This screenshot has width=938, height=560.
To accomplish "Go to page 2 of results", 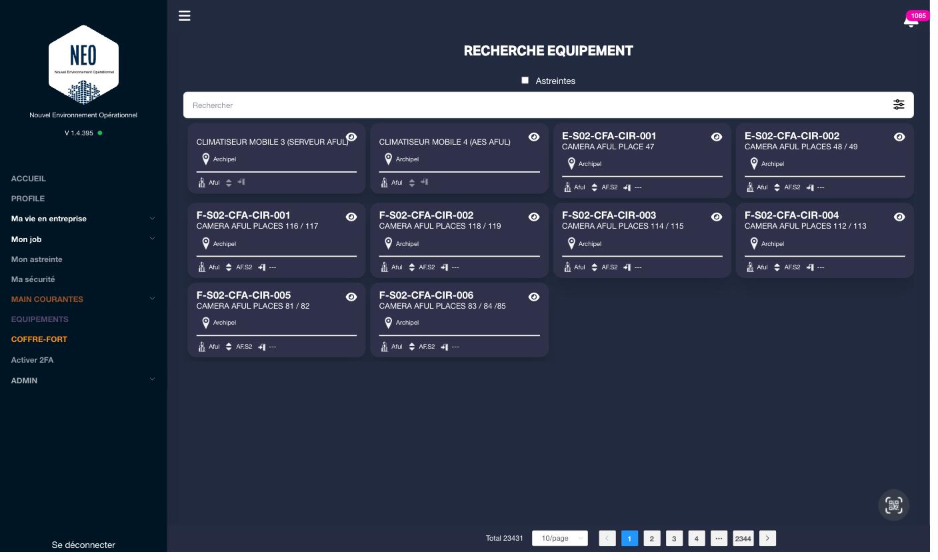I will click(x=652, y=539).
